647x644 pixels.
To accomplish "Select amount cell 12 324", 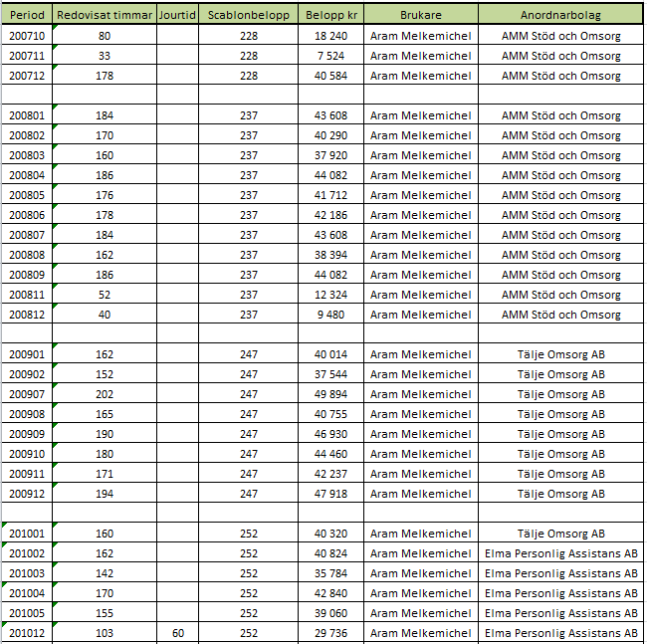I will pos(330,295).
